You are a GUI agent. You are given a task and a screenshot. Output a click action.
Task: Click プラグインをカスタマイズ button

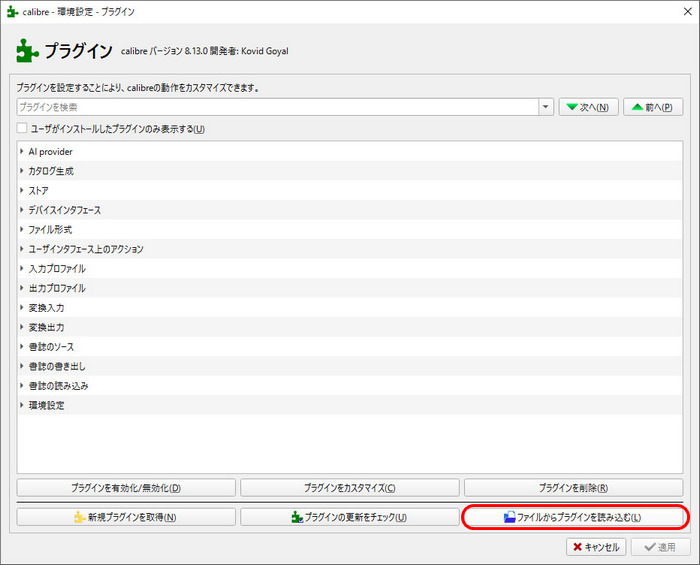pos(350,488)
